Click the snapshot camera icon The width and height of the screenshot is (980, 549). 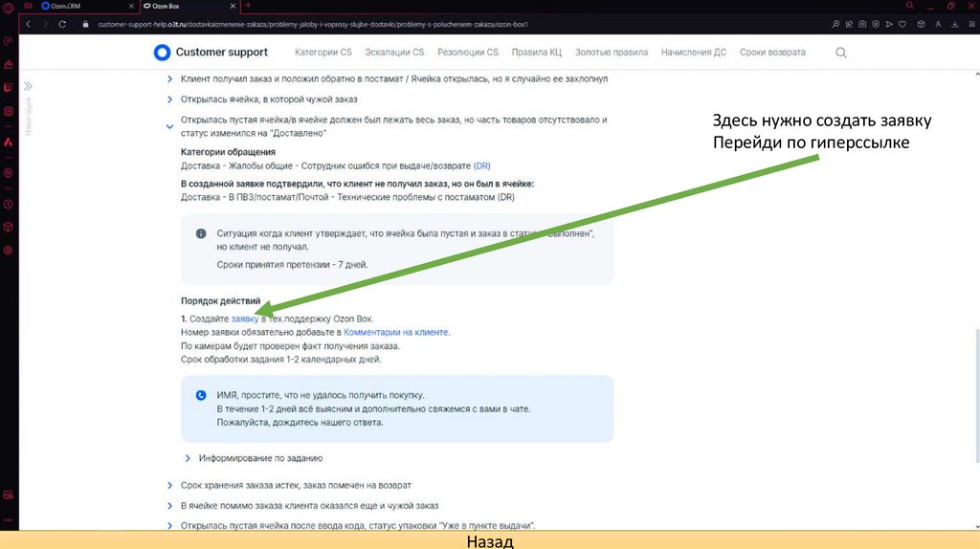[862, 24]
